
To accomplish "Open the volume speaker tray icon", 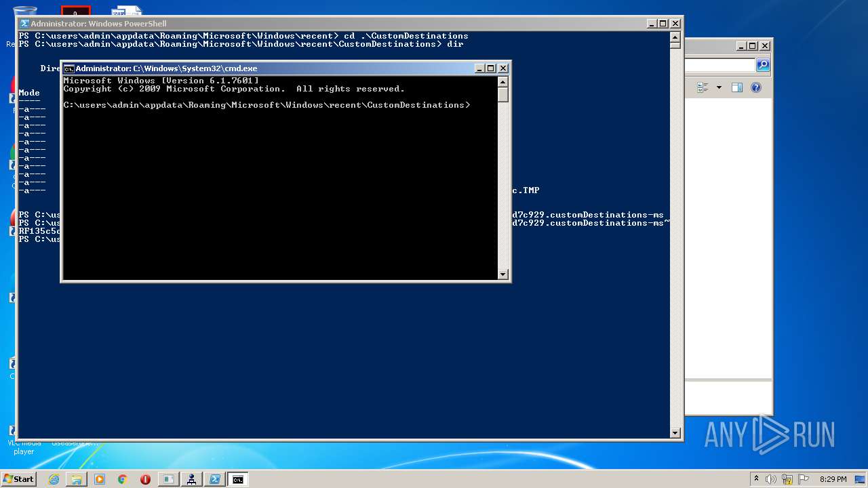I will (x=771, y=479).
